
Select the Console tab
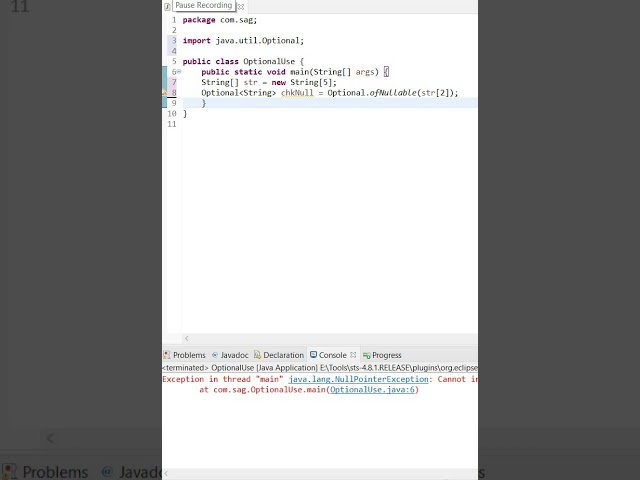pos(328,355)
